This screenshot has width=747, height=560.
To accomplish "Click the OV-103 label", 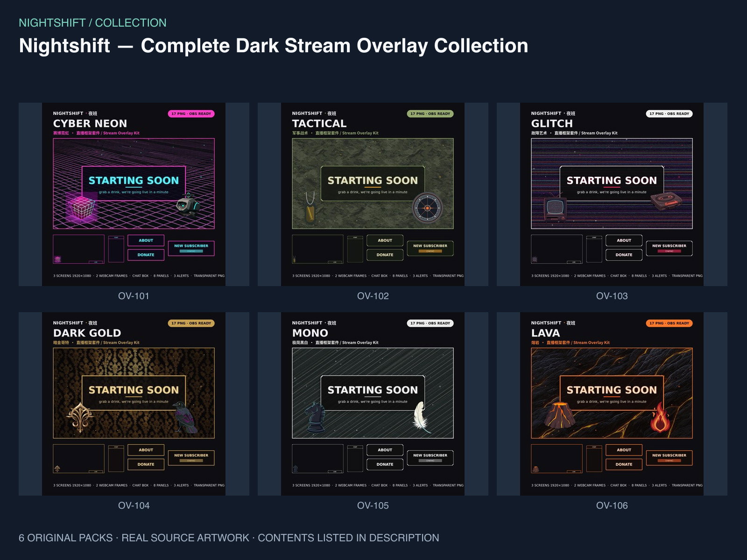I will pos(612,296).
